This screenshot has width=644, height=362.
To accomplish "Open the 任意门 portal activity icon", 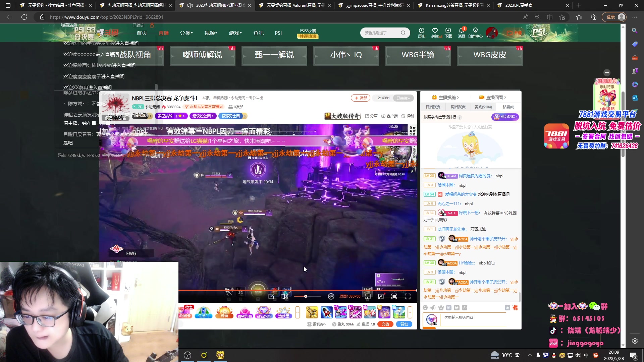I will pos(204,312).
